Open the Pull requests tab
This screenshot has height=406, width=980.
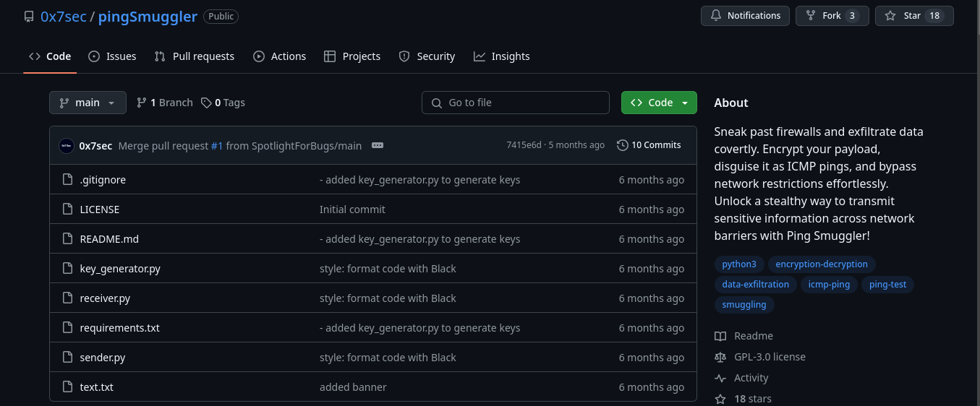195,56
